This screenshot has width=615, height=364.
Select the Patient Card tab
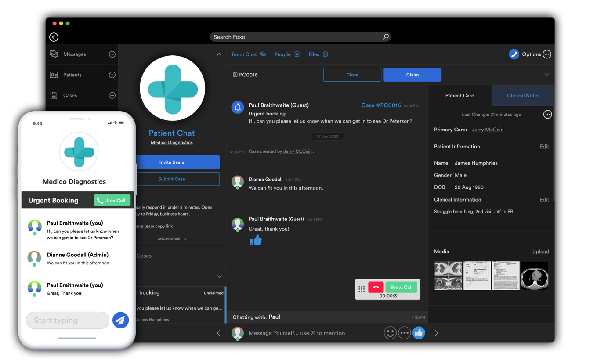(x=460, y=95)
